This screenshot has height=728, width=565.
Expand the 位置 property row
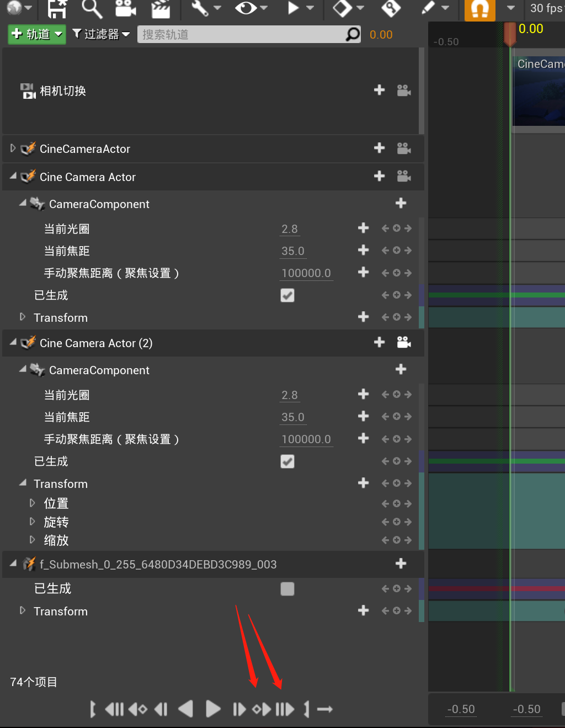click(32, 503)
